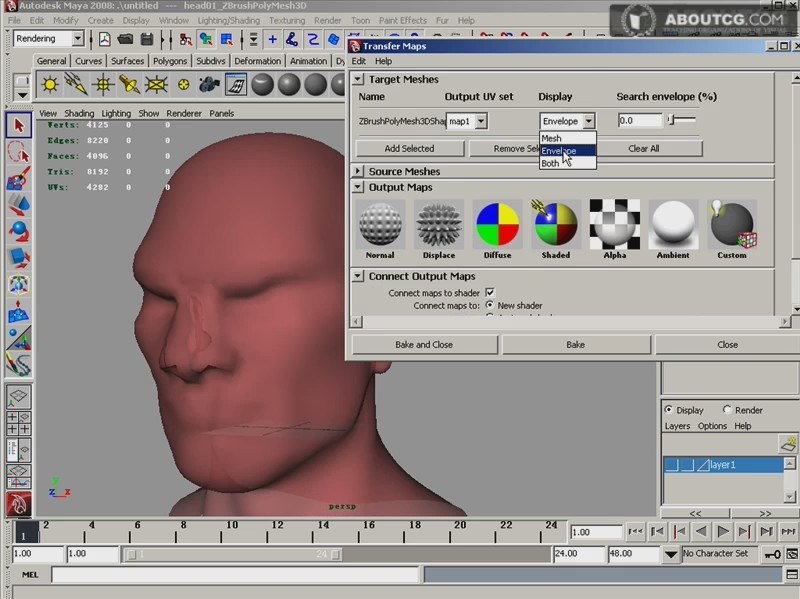Click the new scene icon
The height and width of the screenshot is (599, 800).
105,39
